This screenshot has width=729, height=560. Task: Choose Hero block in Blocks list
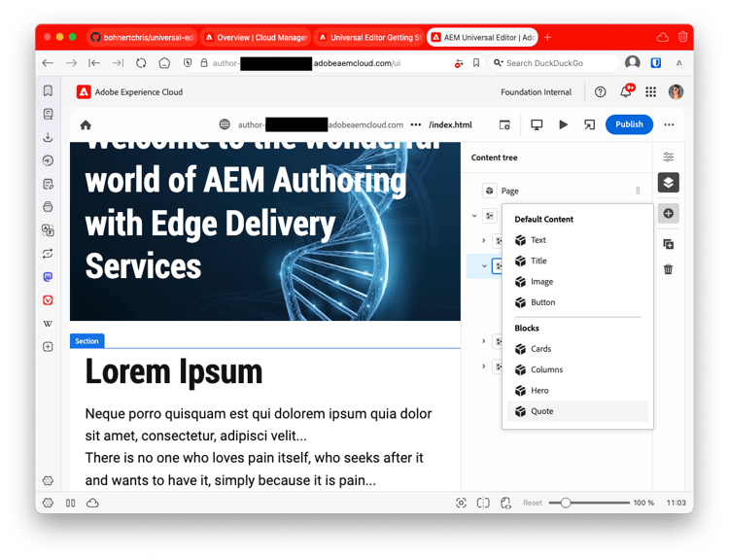[x=577, y=390]
